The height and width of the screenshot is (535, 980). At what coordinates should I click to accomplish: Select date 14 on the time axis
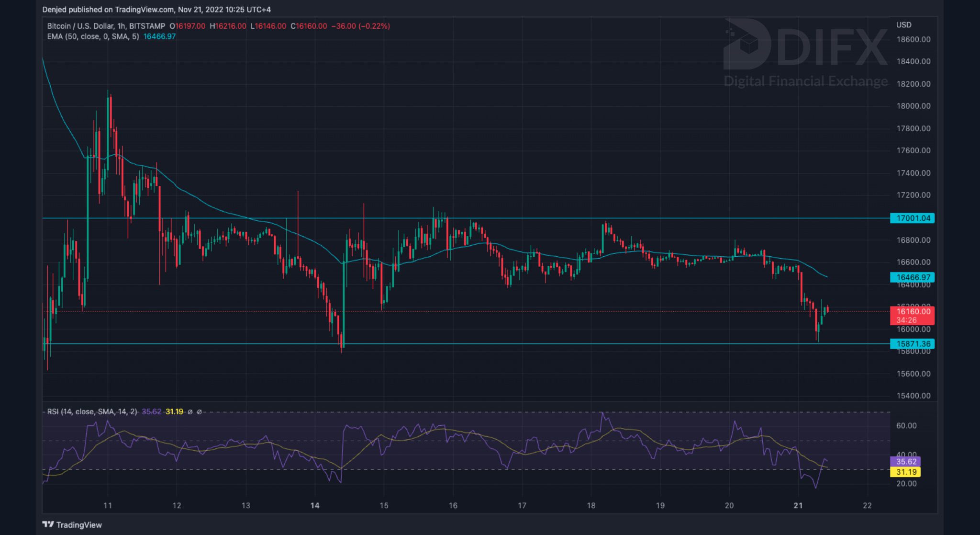pos(315,506)
